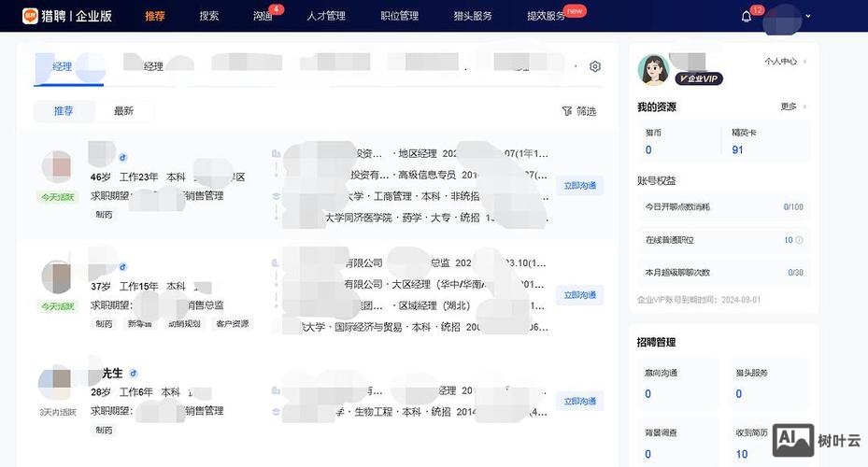The image size is (868, 467).
Task: Switch to the 推荐 top menu
Action: [x=155, y=16]
